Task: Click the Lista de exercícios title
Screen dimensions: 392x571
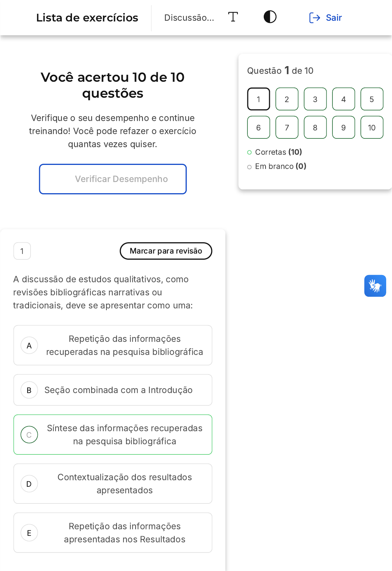Action: [x=87, y=18]
